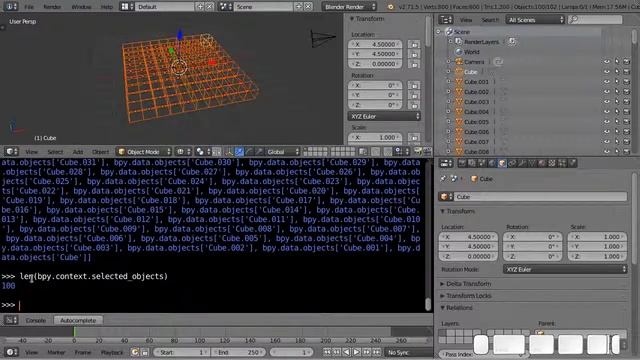Click the outliner editor type icon
Viewport: 640px width, 360px height.
pos(446,20)
